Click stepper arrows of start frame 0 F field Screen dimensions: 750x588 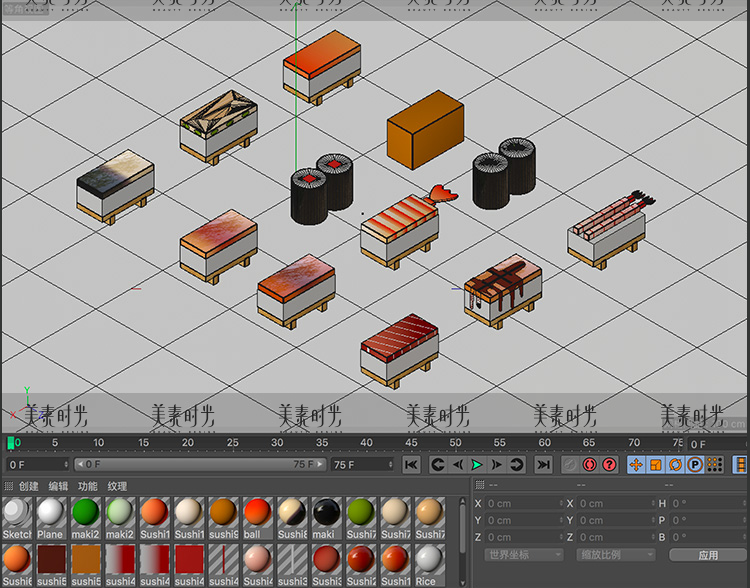[66, 465]
